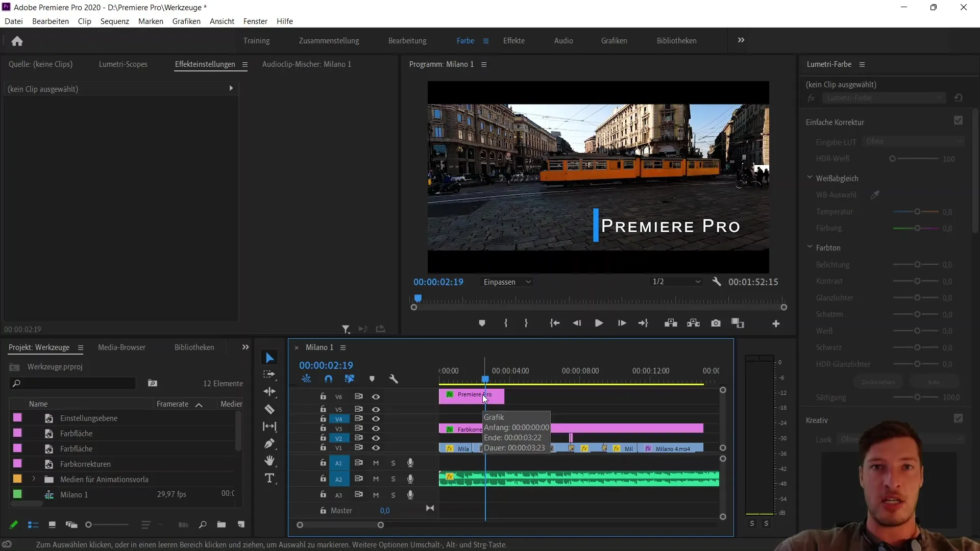This screenshot has width=980, height=551.
Task: Switch to the Lumetri-Scopes tab
Action: coord(123,64)
